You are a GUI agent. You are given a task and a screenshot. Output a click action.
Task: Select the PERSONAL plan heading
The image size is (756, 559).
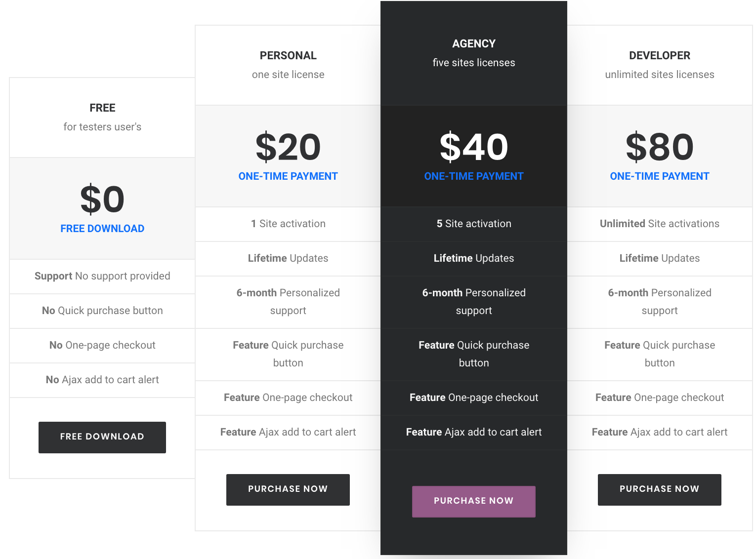tap(288, 56)
